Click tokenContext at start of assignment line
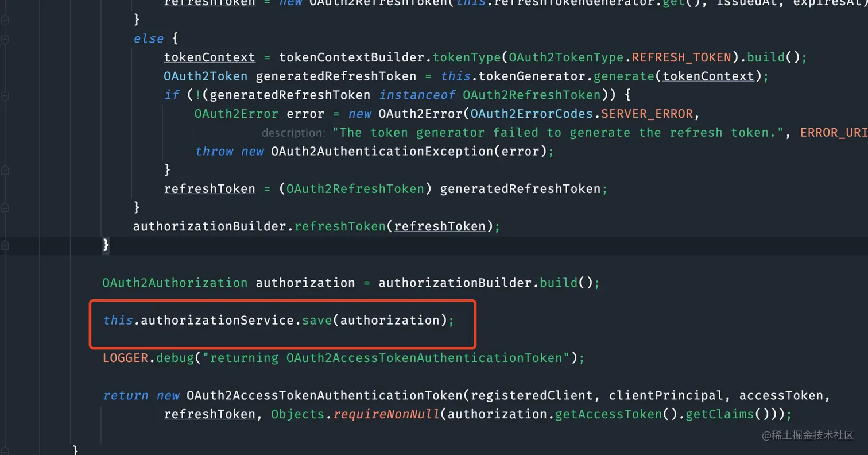The width and height of the screenshot is (868, 455). pos(210,57)
